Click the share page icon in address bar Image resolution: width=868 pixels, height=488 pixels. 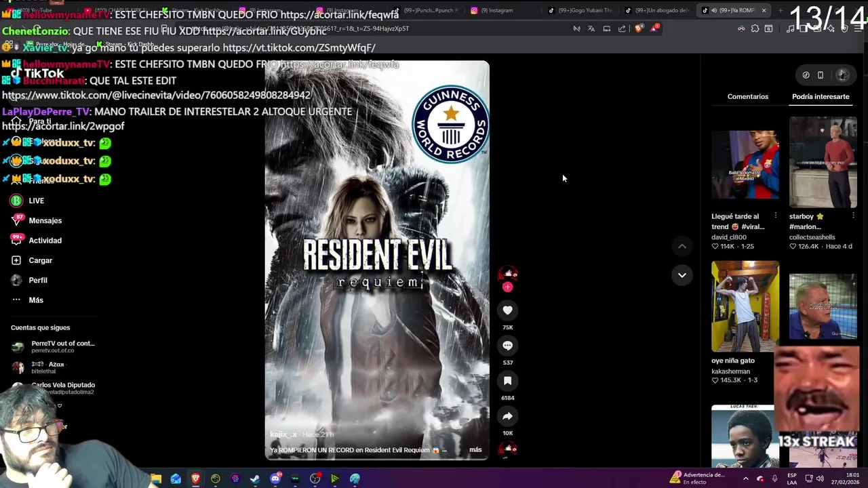622,28
